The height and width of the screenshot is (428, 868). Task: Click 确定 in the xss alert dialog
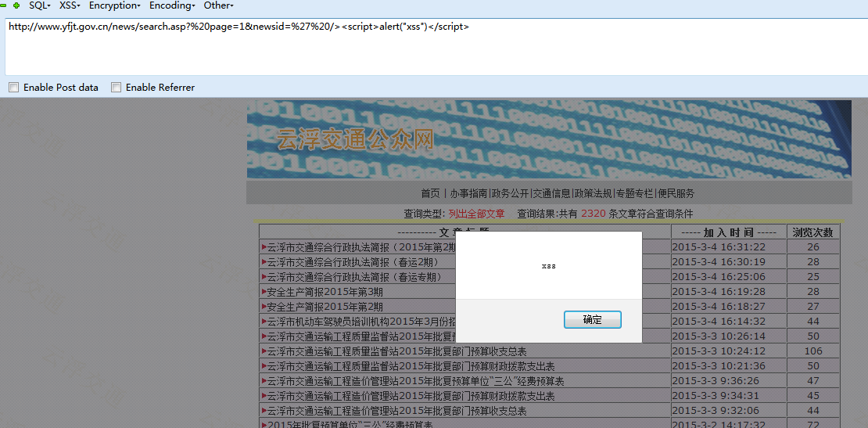592,319
